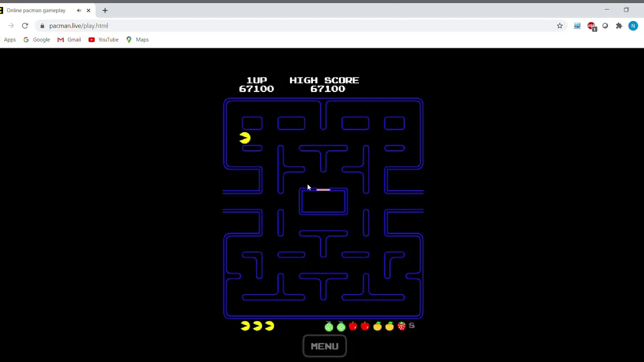Open the N profile avatar
The image size is (644, 362).
(633, 26)
